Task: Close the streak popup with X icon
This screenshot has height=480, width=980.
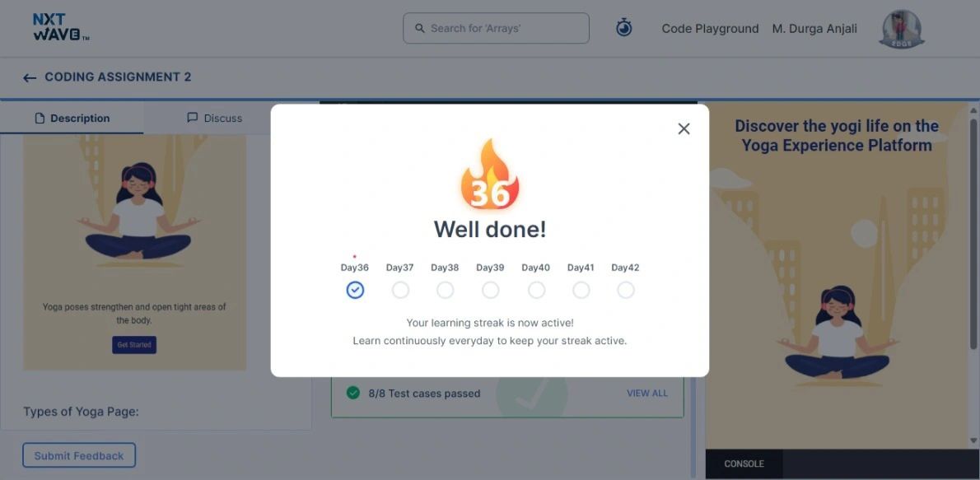Action: pos(684,128)
